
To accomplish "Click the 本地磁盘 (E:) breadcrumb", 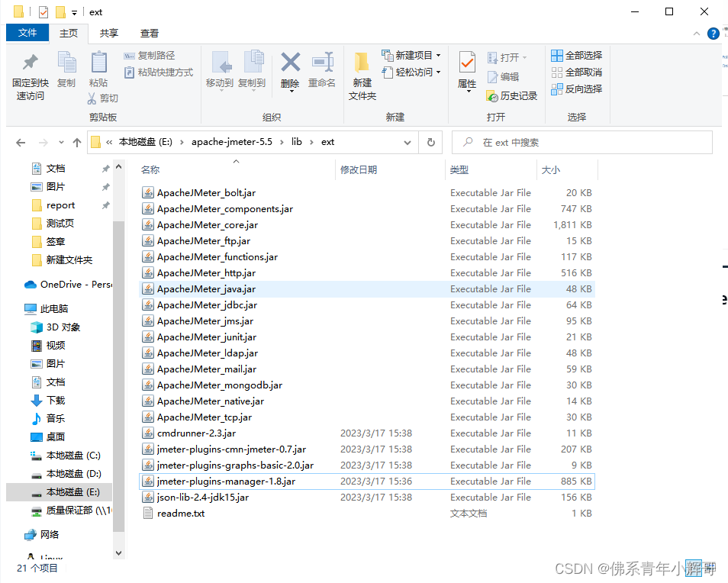I will pyautogui.click(x=145, y=142).
